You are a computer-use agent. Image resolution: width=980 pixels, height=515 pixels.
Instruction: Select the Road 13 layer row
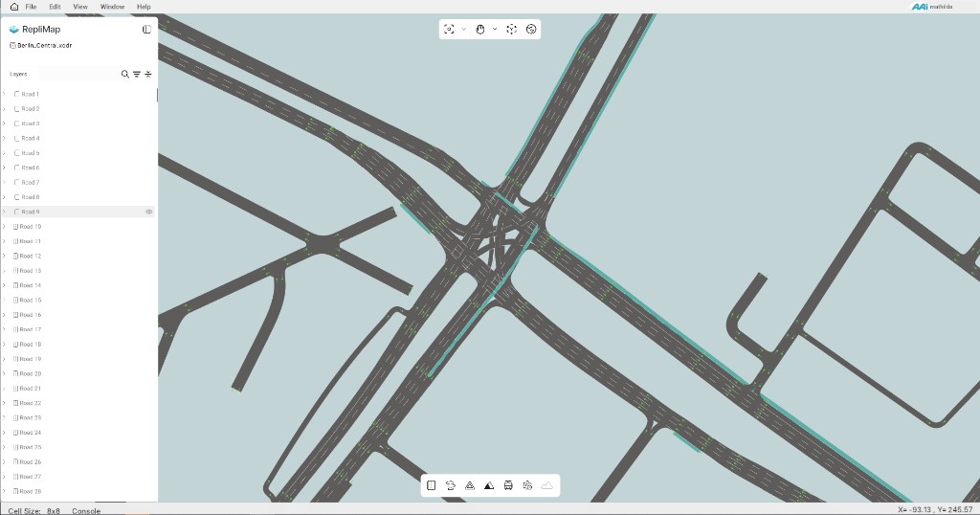pos(78,271)
